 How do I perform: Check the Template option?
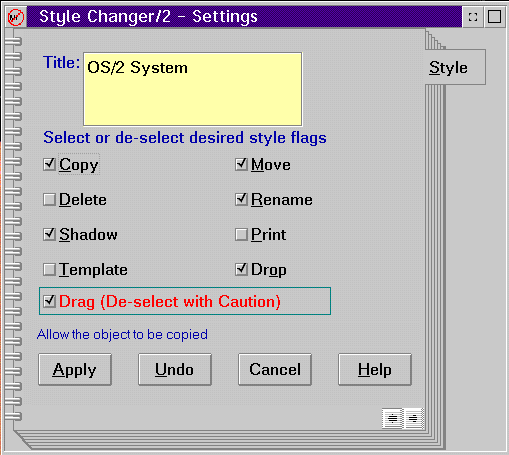pos(49,270)
